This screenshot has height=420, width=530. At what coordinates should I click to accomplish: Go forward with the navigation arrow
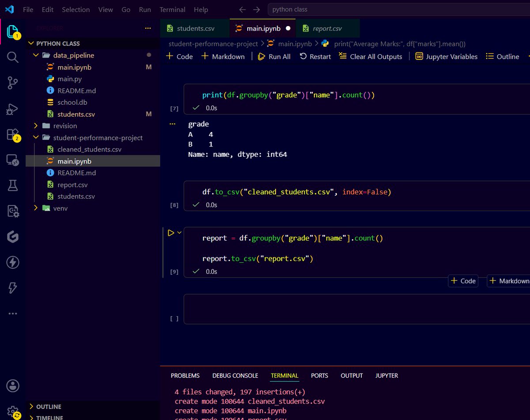point(257,9)
